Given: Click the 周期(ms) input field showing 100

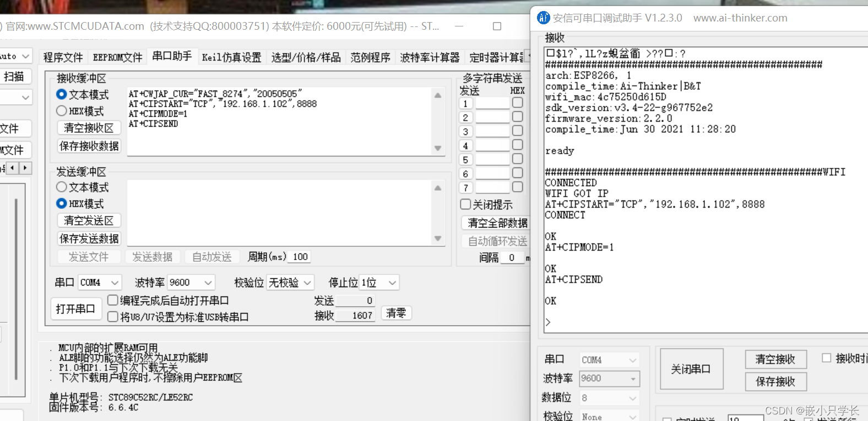Looking at the screenshot, I should 299,257.
